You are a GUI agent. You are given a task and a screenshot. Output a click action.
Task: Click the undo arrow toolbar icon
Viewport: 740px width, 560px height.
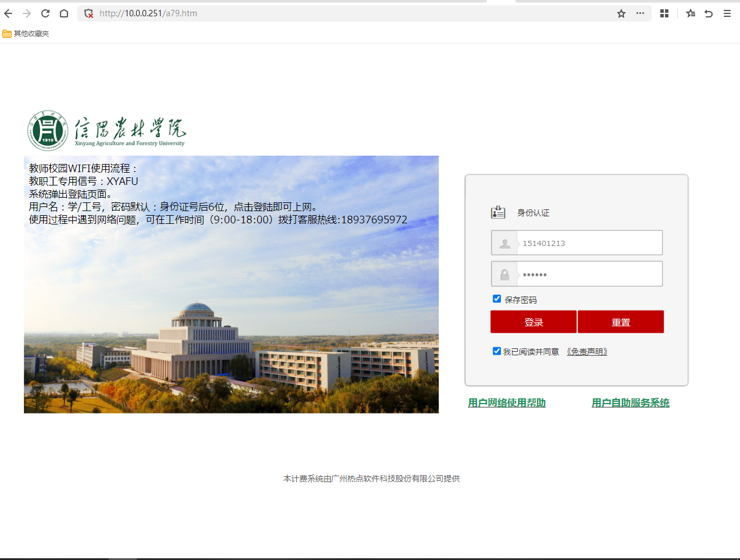pyautogui.click(x=709, y=13)
